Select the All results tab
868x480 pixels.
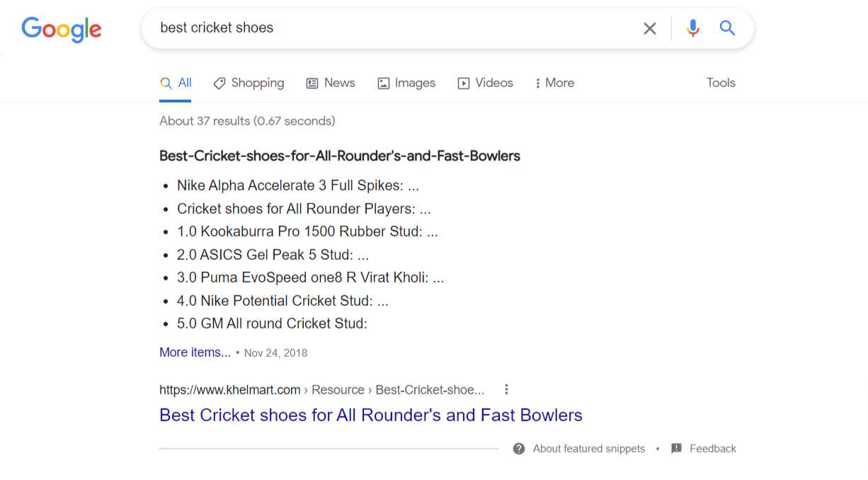tap(176, 83)
